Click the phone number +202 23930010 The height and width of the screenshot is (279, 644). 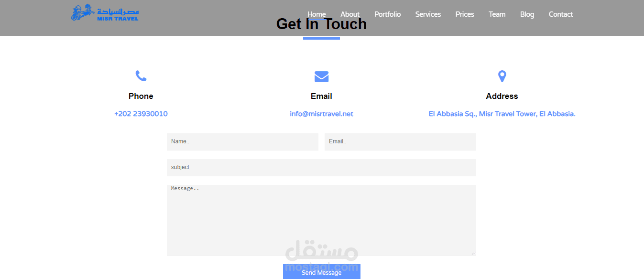pos(141,114)
